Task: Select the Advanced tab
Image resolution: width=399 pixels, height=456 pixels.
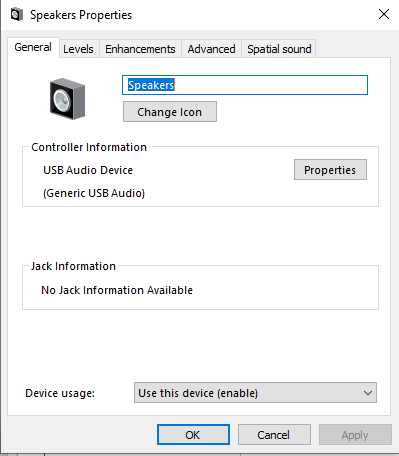Action: coord(211,49)
